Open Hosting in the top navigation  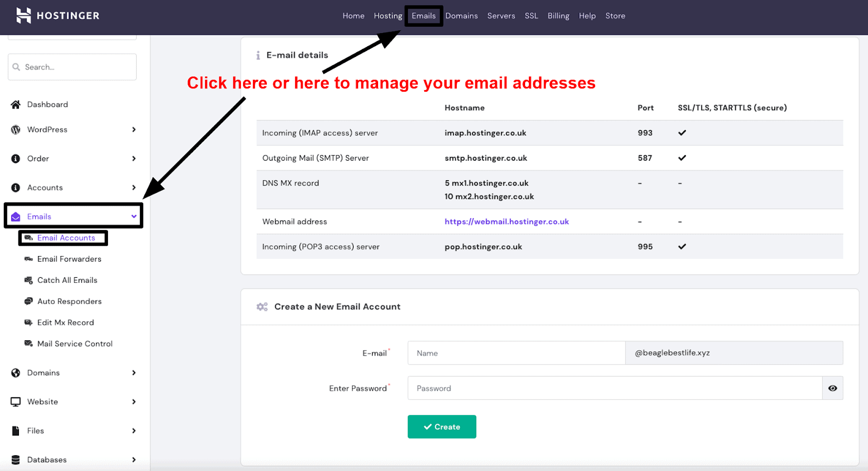pos(388,16)
